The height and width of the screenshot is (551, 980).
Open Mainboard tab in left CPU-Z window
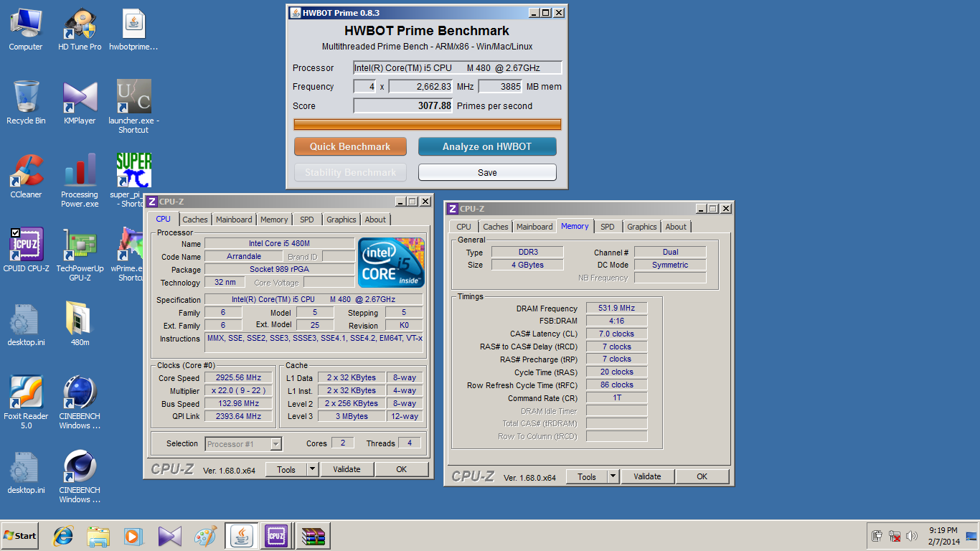click(x=234, y=220)
